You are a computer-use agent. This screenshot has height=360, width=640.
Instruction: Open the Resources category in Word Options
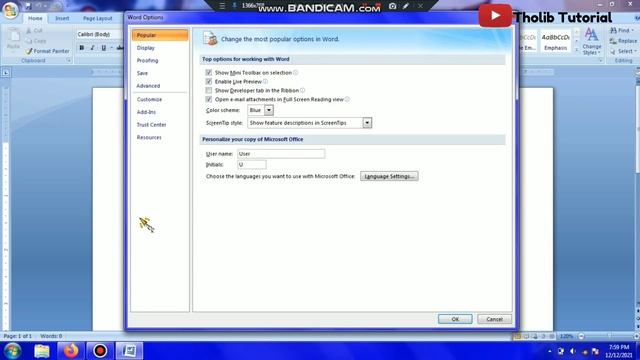coord(160,137)
